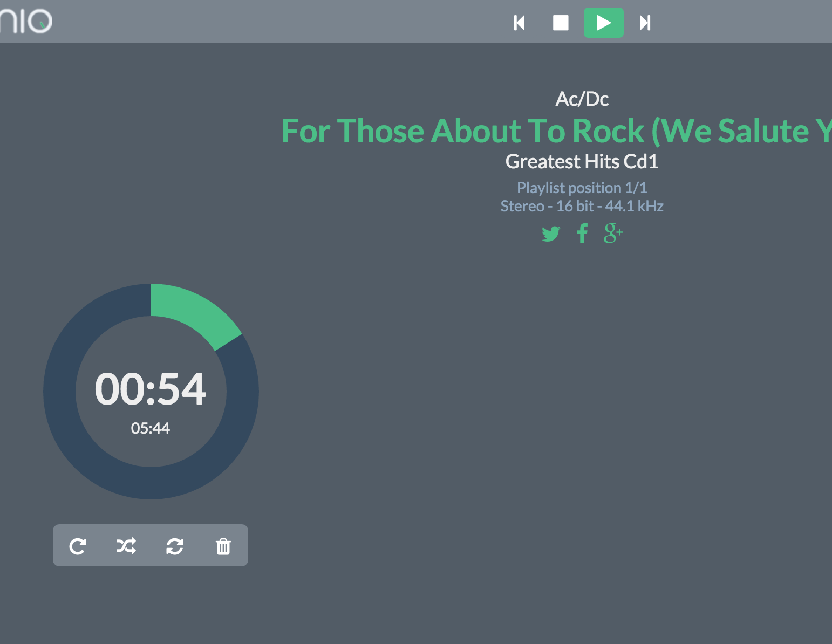Toggle the two-arrow consume/loop icon
This screenshot has width=832, height=644.
(x=175, y=546)
